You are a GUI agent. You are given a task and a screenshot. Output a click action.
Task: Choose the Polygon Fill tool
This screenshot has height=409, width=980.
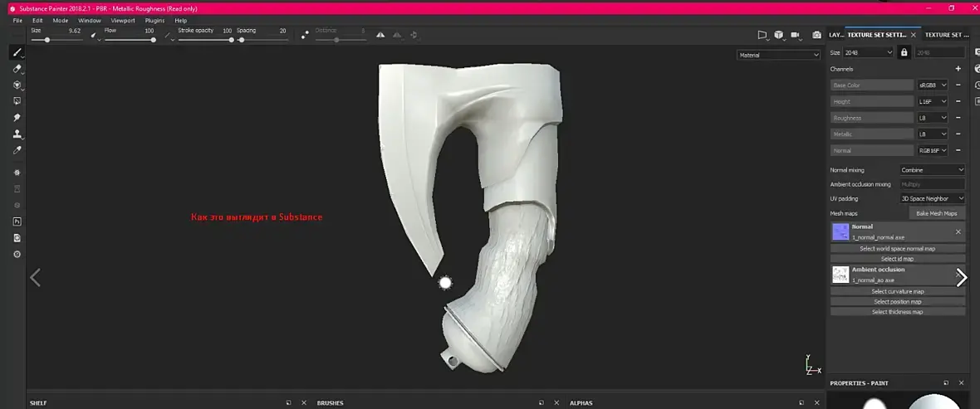pos(17,101)
